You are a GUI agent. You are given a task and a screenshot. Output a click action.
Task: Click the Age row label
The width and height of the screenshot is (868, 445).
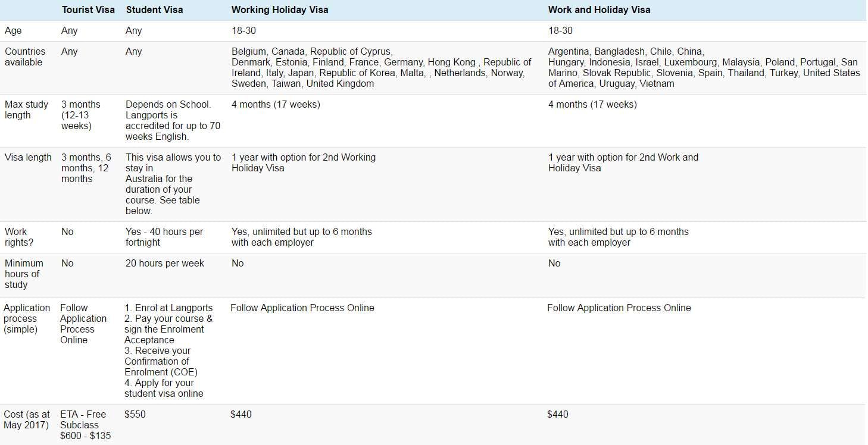click(x=13, y=31)
